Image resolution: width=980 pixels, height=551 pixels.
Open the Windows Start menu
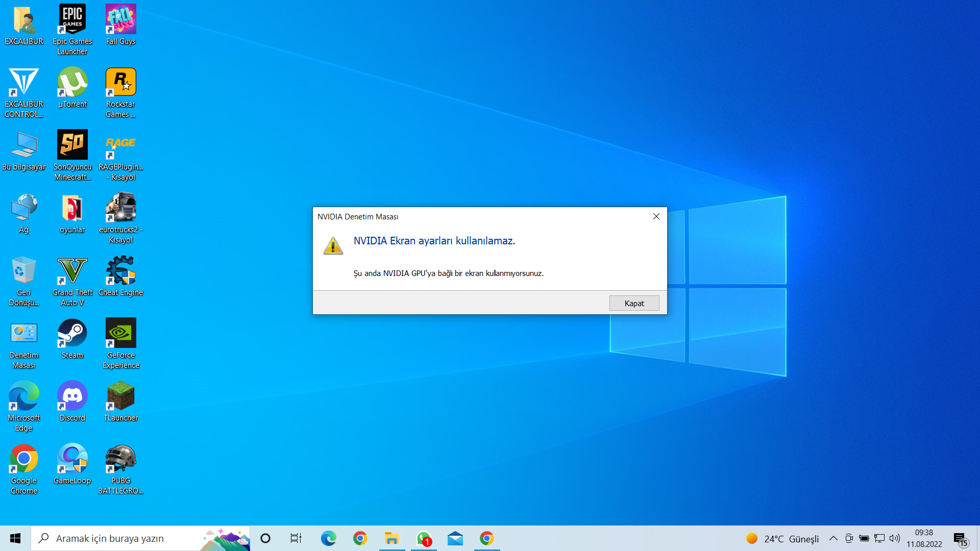point(15,538)
